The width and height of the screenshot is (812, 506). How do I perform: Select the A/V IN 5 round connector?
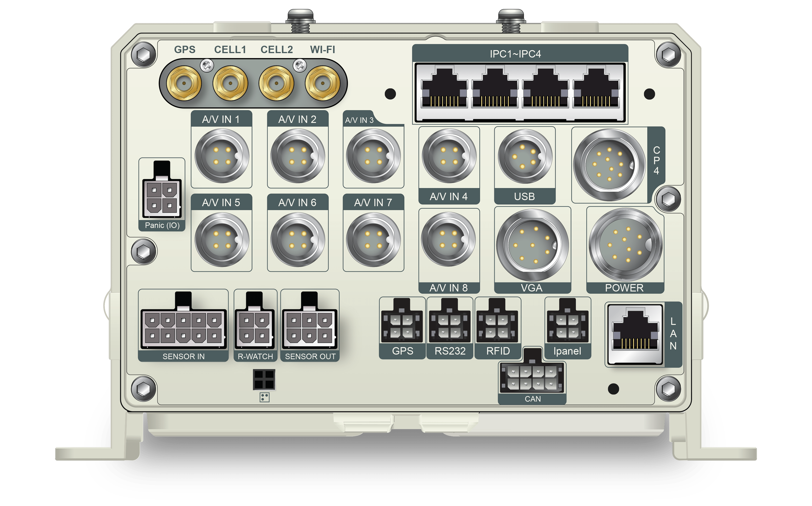222,240
